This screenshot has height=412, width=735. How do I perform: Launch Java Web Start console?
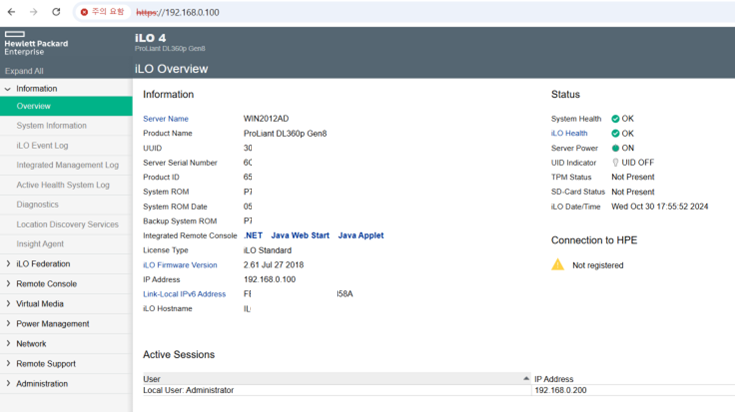[x=300, y=235]
